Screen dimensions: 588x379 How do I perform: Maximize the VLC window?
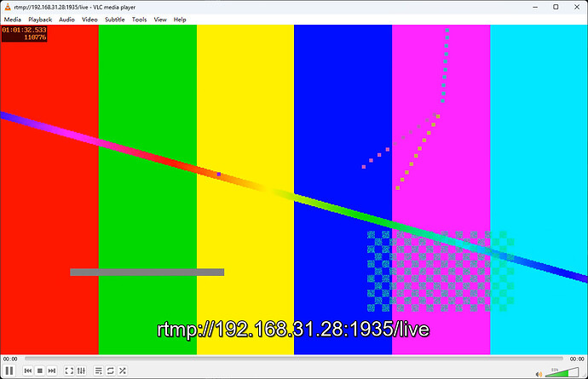tap(556, 7)
